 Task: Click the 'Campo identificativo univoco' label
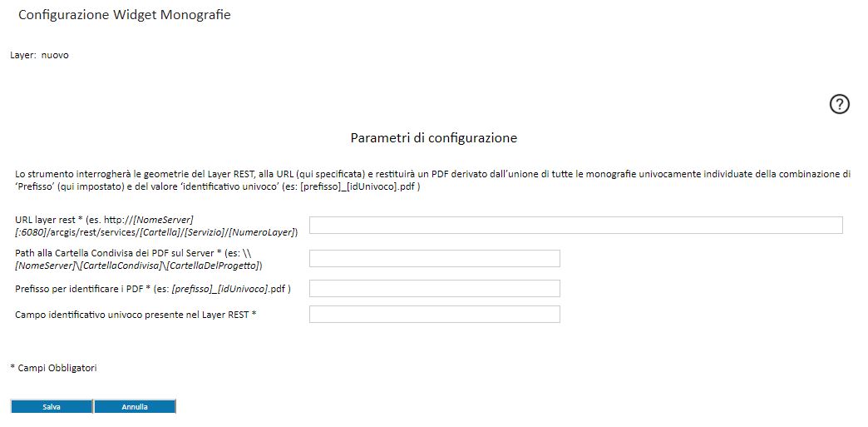click(76, 315)
